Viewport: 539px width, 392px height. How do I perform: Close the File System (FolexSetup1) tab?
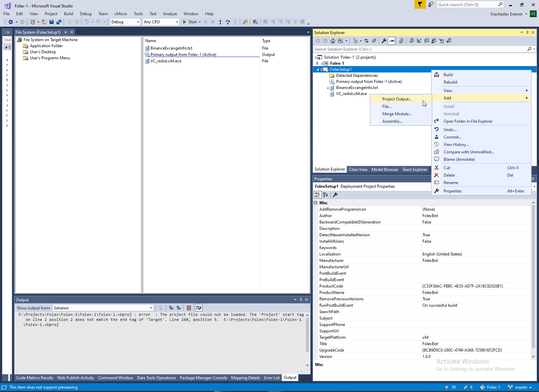click(x=72, y=32)
